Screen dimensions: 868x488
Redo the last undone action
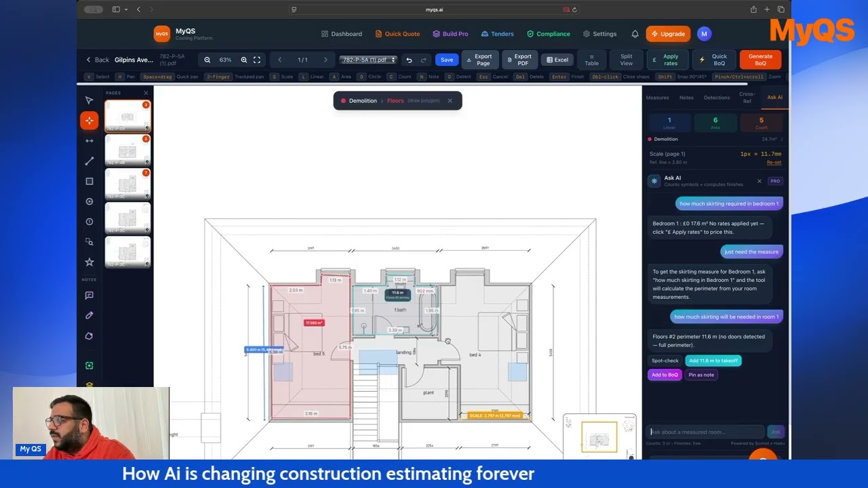coord(424,60)
